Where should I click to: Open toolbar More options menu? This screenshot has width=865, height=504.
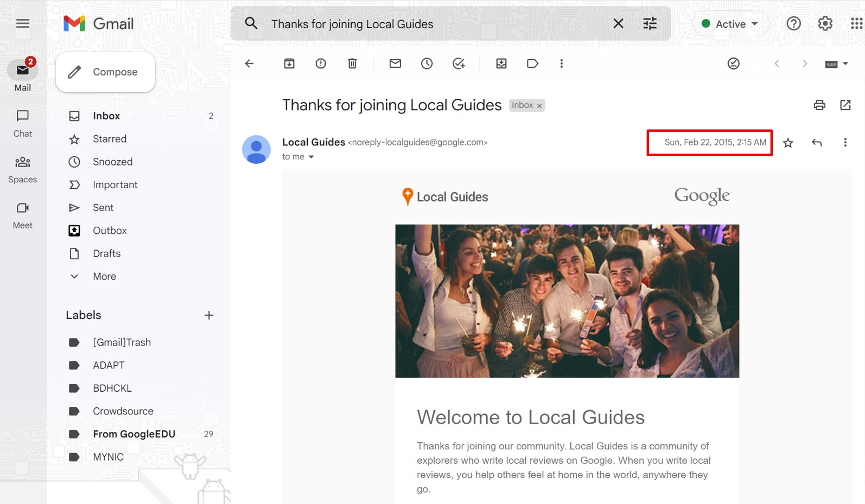pyautogui.click(x=561, y=63)
